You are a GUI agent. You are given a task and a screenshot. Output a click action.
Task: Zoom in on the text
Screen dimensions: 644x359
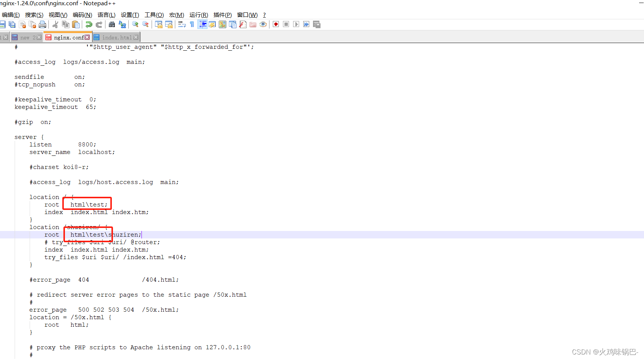(134, 24)
